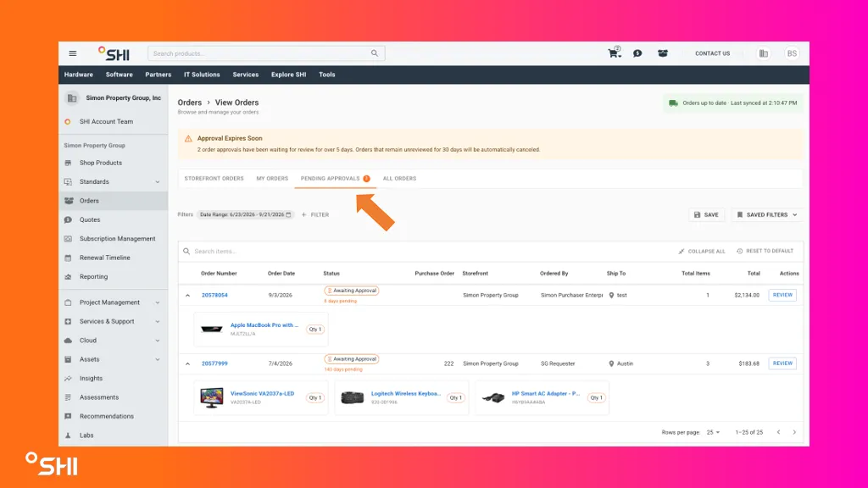Click Collapse All button

coord(701,251)
